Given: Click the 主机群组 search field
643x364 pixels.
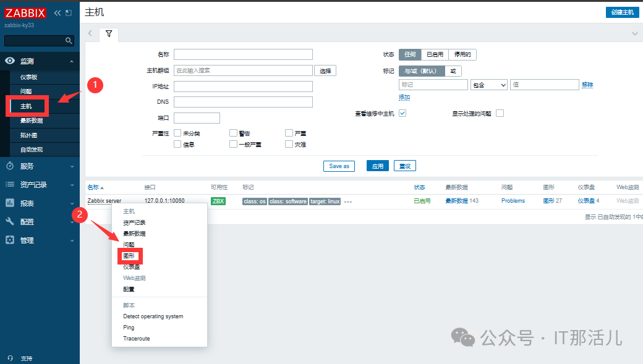Looking at the screenshot, I should [243, 70].
